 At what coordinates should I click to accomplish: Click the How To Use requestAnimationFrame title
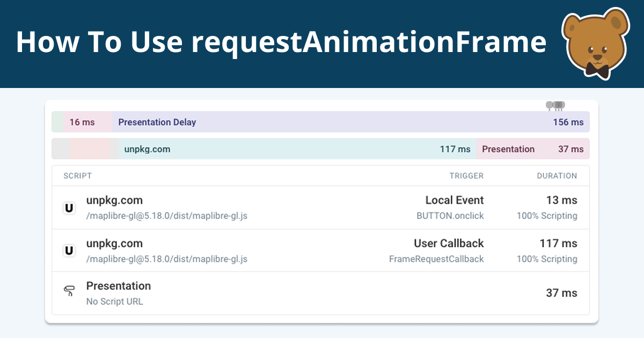coord(281,42)
